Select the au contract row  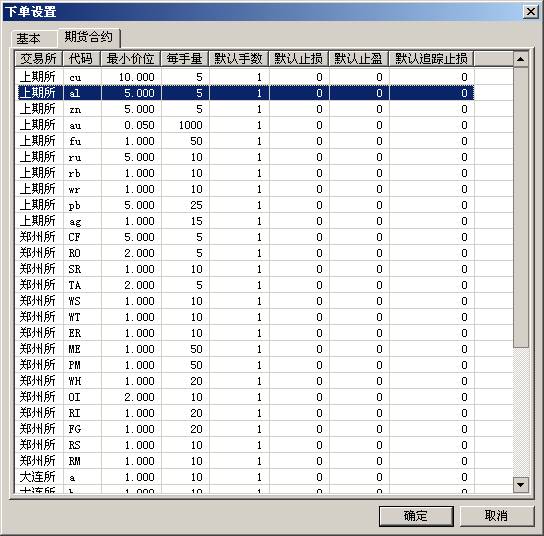tap(246, 125)
